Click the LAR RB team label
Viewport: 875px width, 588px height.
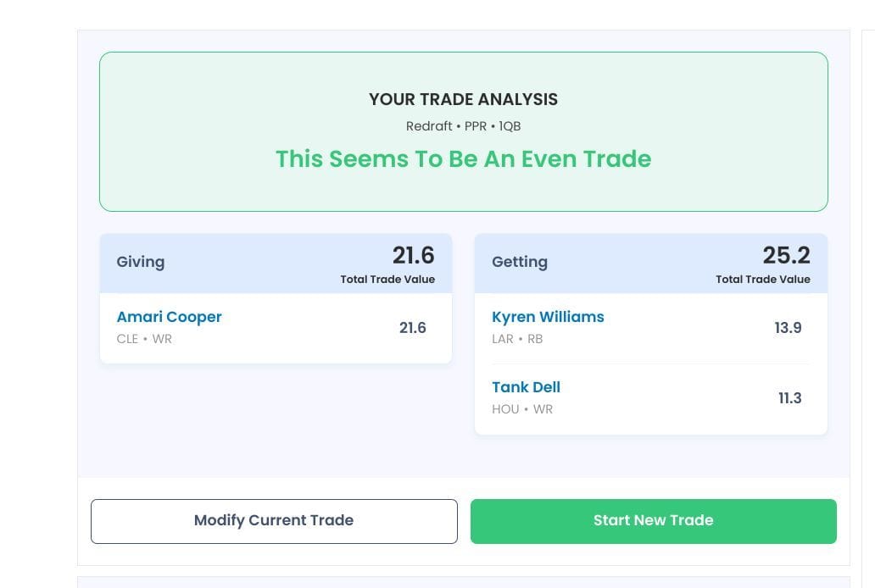tap(518, 339)
